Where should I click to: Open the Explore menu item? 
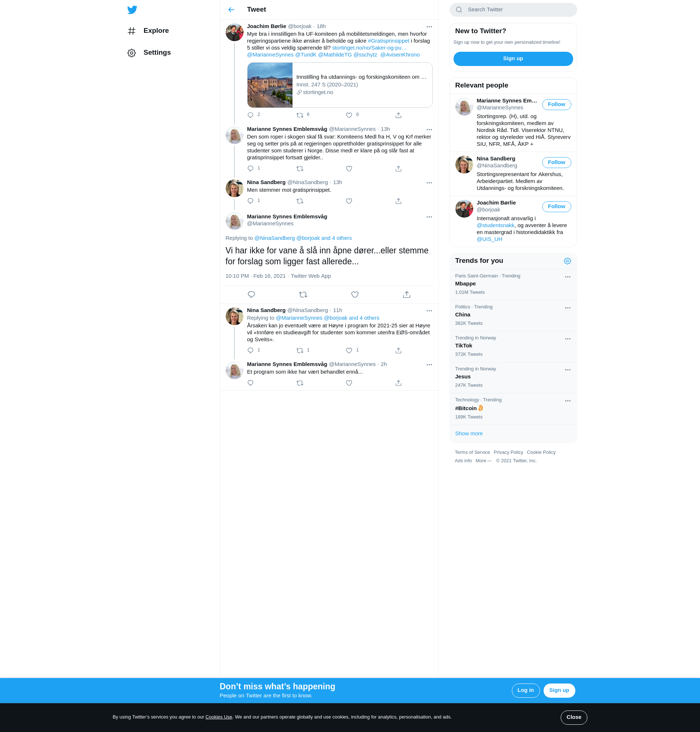coord(156,31)
